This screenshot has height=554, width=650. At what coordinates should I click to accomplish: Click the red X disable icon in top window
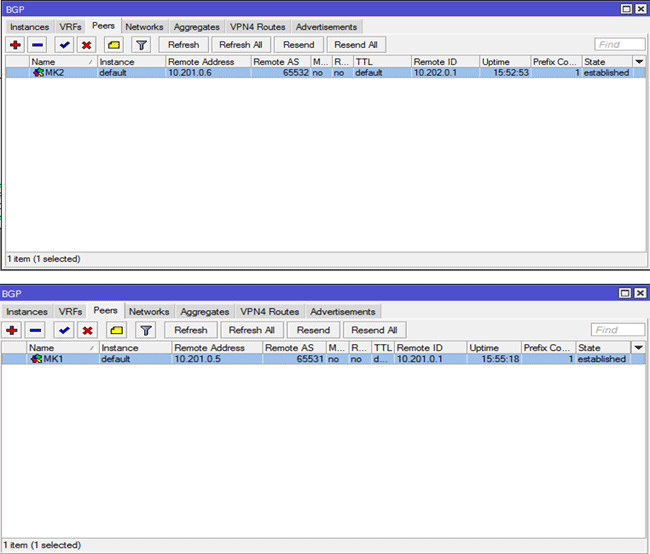pos(87,45)
